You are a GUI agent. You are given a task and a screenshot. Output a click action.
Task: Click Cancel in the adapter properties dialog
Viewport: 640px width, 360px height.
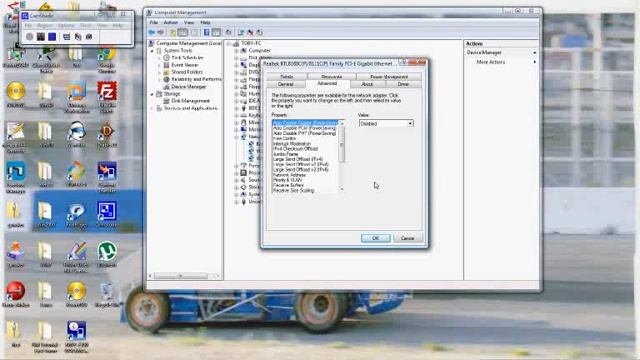407,238
